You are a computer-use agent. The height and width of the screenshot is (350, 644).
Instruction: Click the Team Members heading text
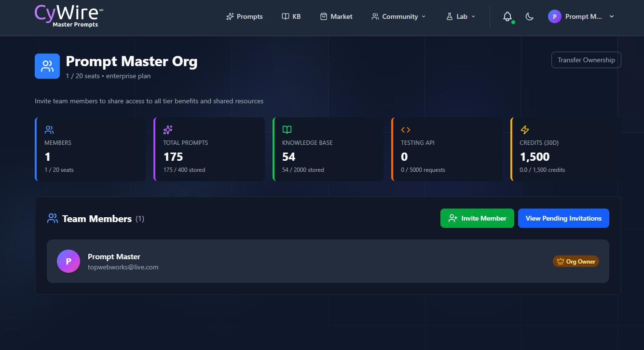coord(97,219)
